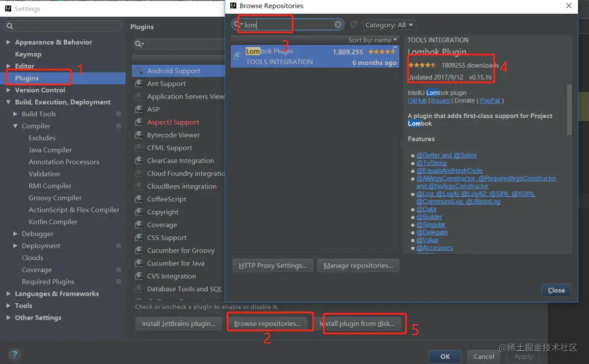Open Annotation Processors settings page
Viewport: 589px width, 364px height.
(64, 162)
